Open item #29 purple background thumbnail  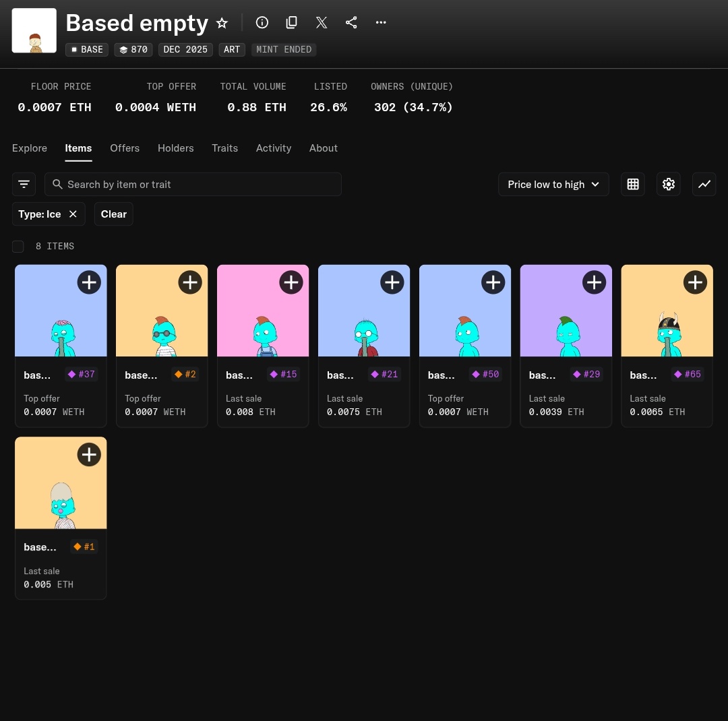tap(566, 311)
